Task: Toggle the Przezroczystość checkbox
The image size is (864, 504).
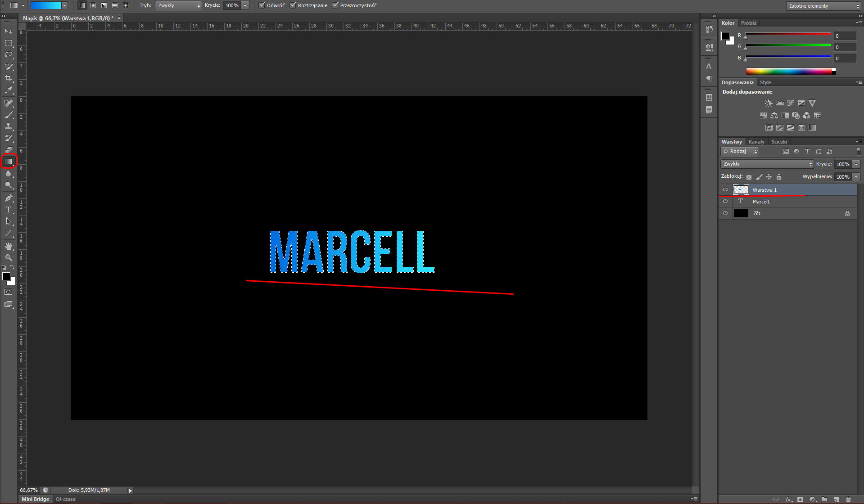Action: coord(335,5)
